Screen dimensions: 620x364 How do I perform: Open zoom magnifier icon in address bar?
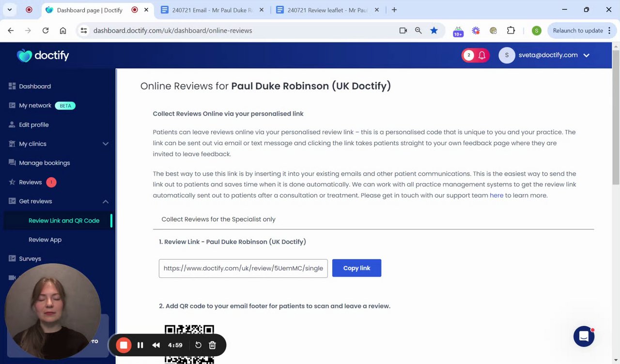(x=418, y=30)
